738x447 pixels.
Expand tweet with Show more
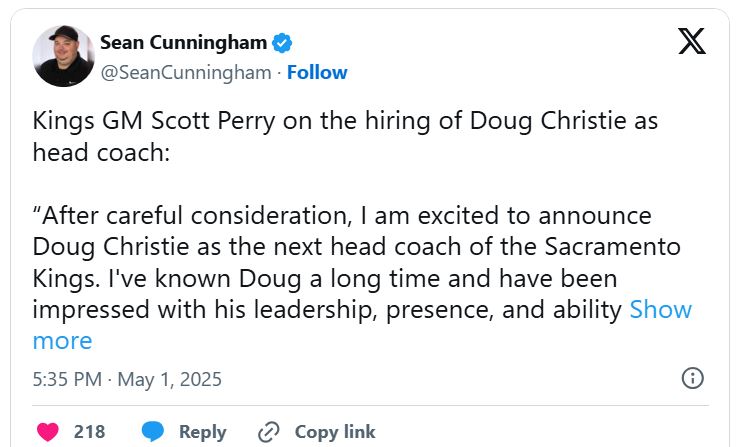click(660, 310)
